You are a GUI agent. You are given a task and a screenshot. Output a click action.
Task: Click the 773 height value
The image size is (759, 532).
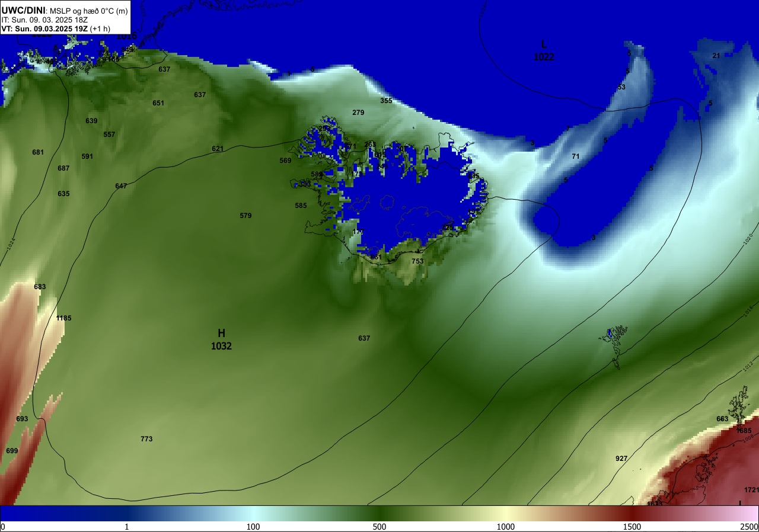[x=146, y=439]
